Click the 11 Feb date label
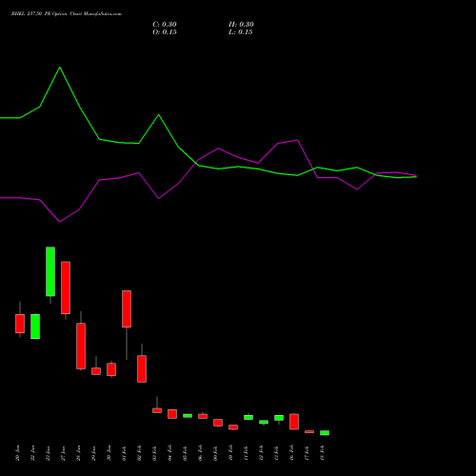 pyautogui.click(x=247, y=453)
